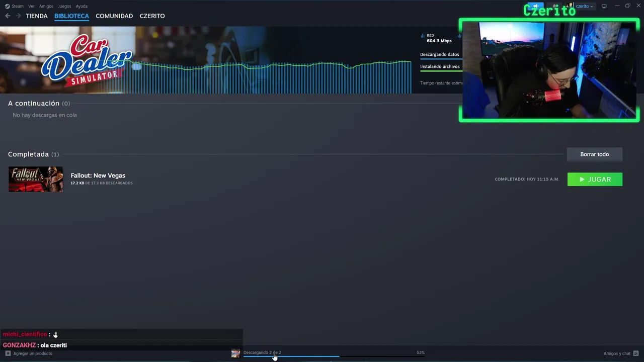Image resolution: width=644 pixels, height=362 pixels.
Task: Open the Juegos menu
Action: (64, 7)
